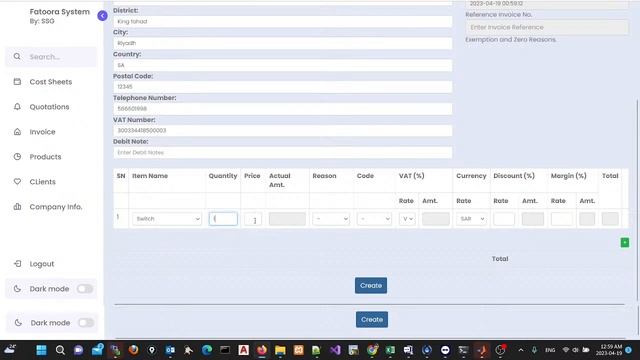640x360 pixels.
Task: Open Cost Sheets in sidebar menu
Action: 51,82
